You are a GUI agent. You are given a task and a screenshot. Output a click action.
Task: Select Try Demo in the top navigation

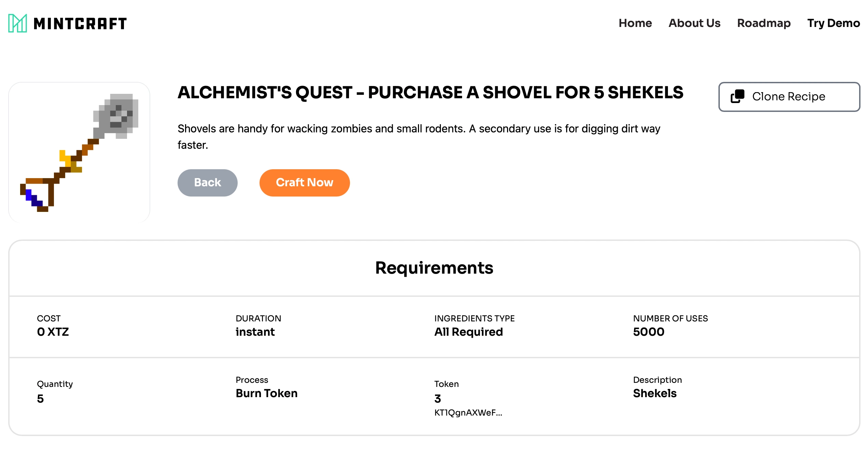point(833,23)
